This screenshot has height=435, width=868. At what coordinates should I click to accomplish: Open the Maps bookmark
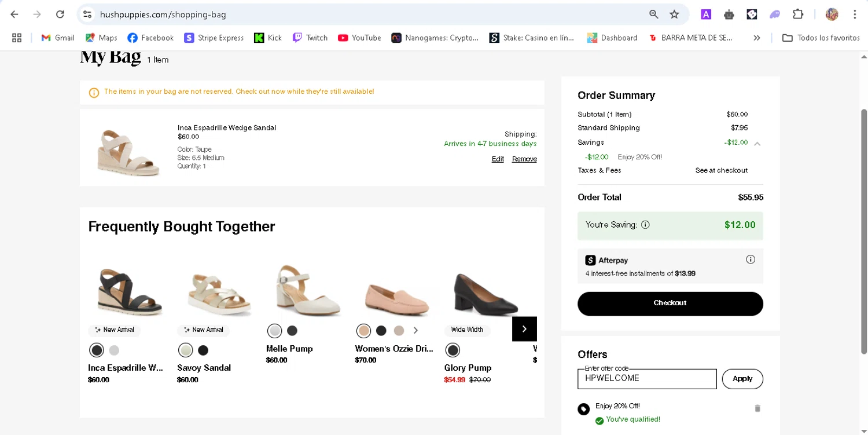[x=101, y=38]
